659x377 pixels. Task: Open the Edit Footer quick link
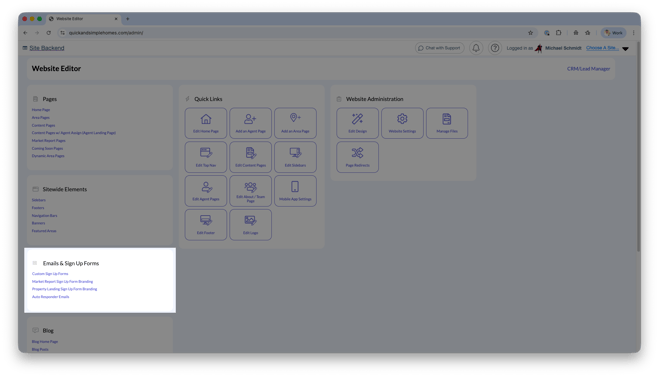206,225
